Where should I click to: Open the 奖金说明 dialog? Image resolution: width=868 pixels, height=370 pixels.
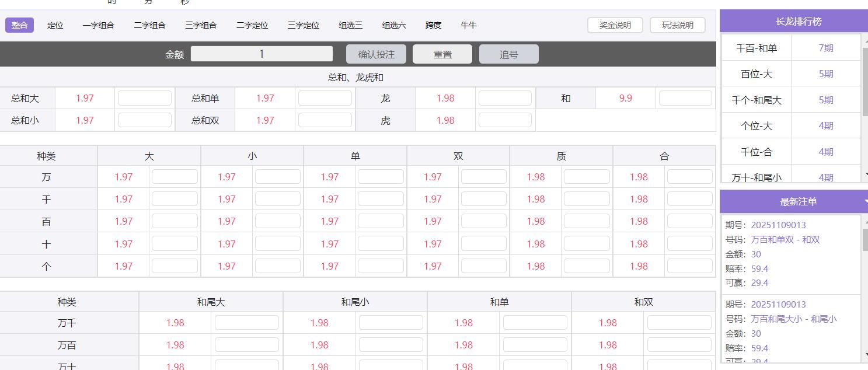click(x=615, y=25)
